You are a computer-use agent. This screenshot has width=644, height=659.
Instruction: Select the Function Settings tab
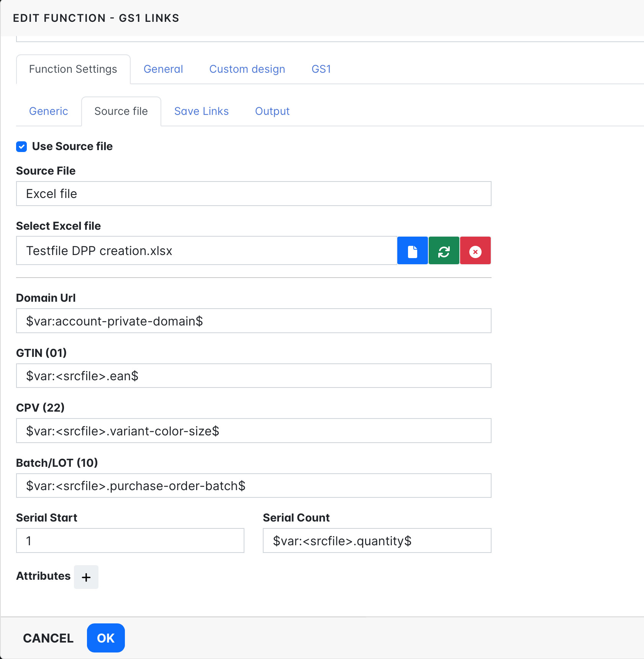pos(73,69)
